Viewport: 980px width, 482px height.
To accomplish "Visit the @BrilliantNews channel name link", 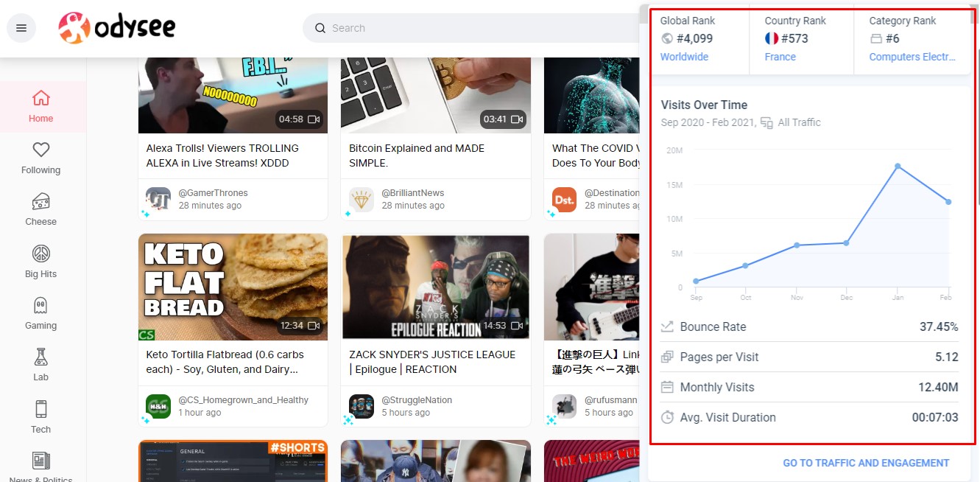I will coord(413,193).
